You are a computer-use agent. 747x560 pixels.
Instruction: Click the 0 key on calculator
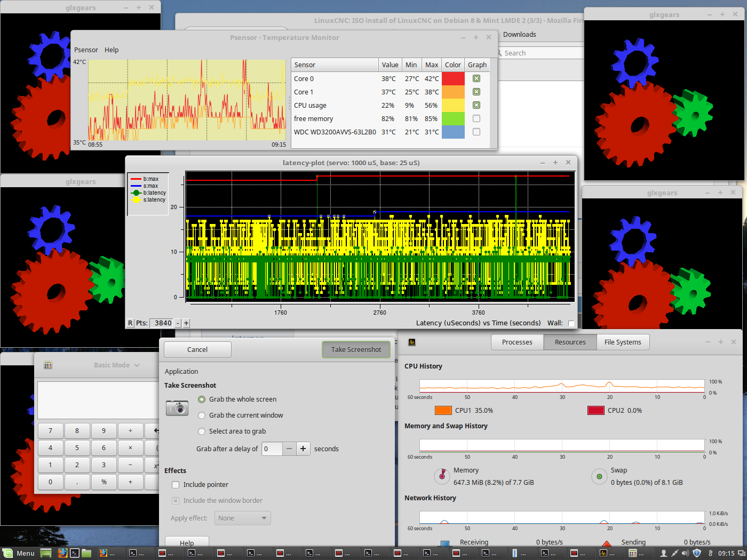(x=50, y=482)
